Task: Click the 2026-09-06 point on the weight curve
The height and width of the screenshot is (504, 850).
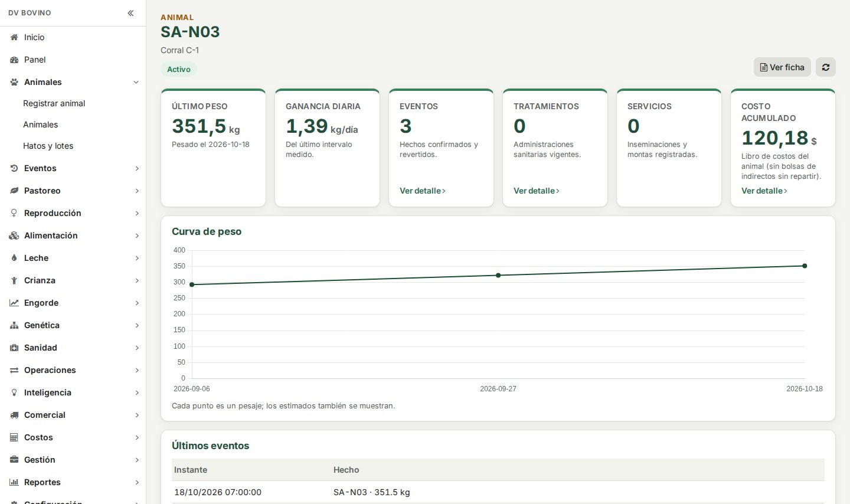Action: coord(192,284)
